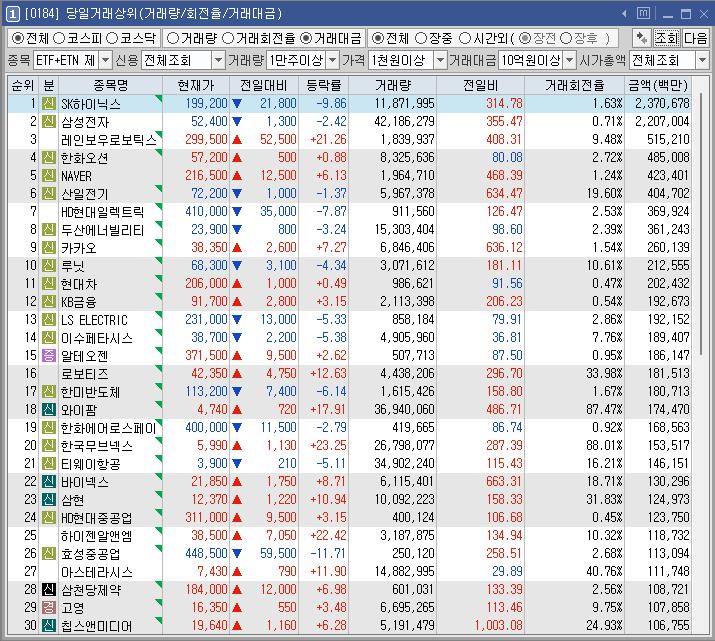Screen dimensions: 715x641
Task: Click the teal 신 badge on 바이넥스 row
Action: pos(49,481)
